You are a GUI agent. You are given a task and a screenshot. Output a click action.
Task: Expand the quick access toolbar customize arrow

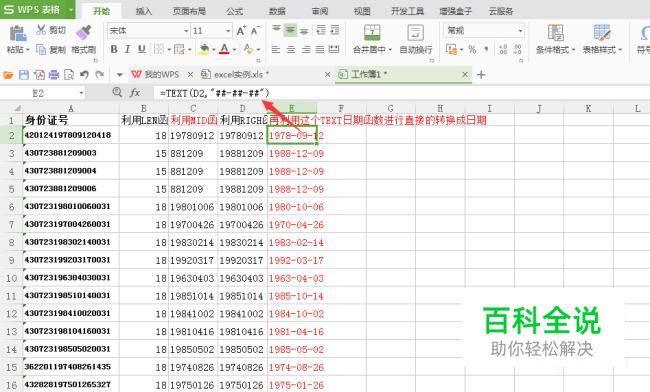119,75
